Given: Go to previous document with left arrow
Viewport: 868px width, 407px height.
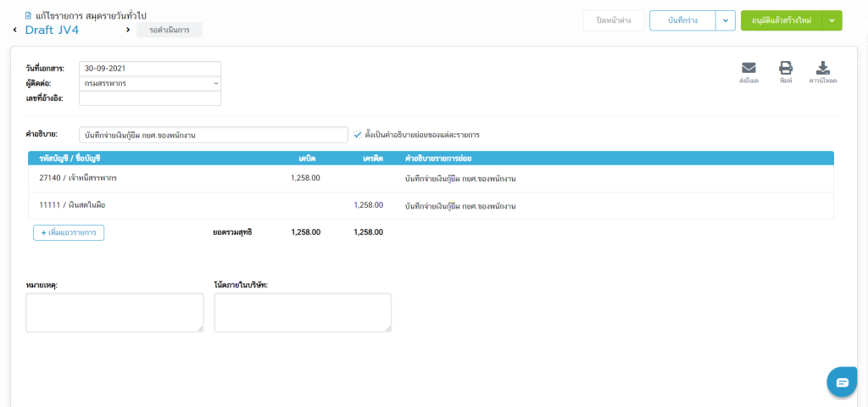Looking at the screenshot, I should point(15,31).
